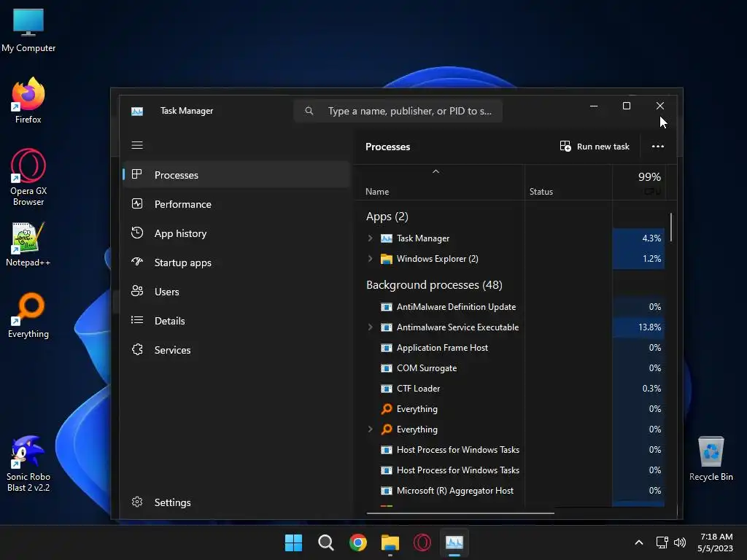This screenshot has width=747, height=560.
Task: Click the CTF Loader process icon
Action: (387, 389)
